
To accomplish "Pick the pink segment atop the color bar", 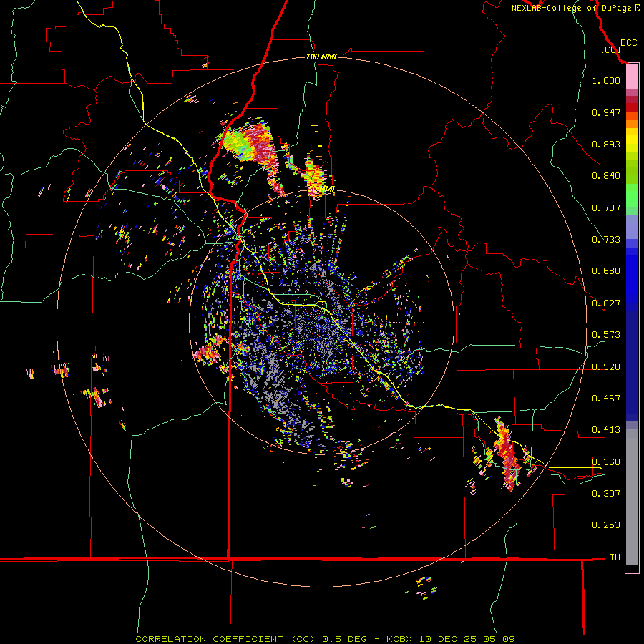I will (x=632, y=77).
